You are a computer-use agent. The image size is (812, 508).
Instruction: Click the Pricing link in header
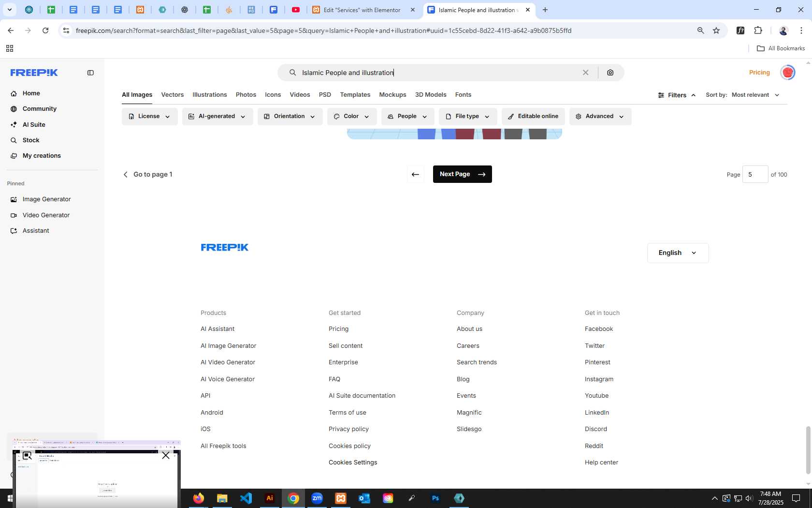pos(759,73)
